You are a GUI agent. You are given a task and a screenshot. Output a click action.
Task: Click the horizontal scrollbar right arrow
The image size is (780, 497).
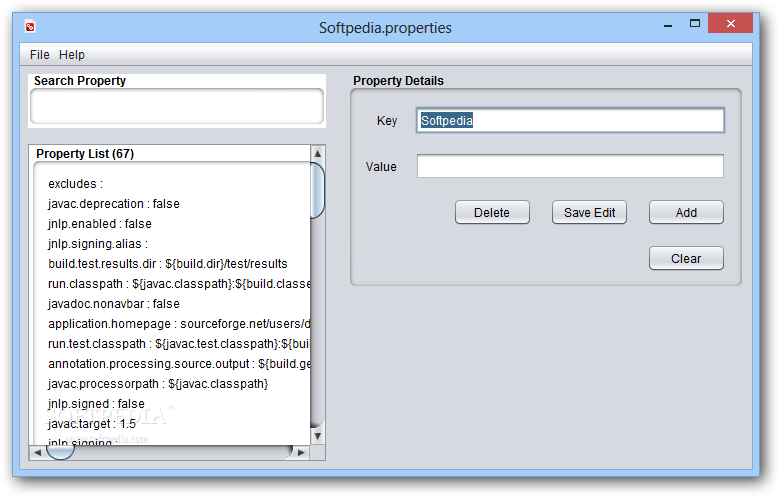(301, 453)
